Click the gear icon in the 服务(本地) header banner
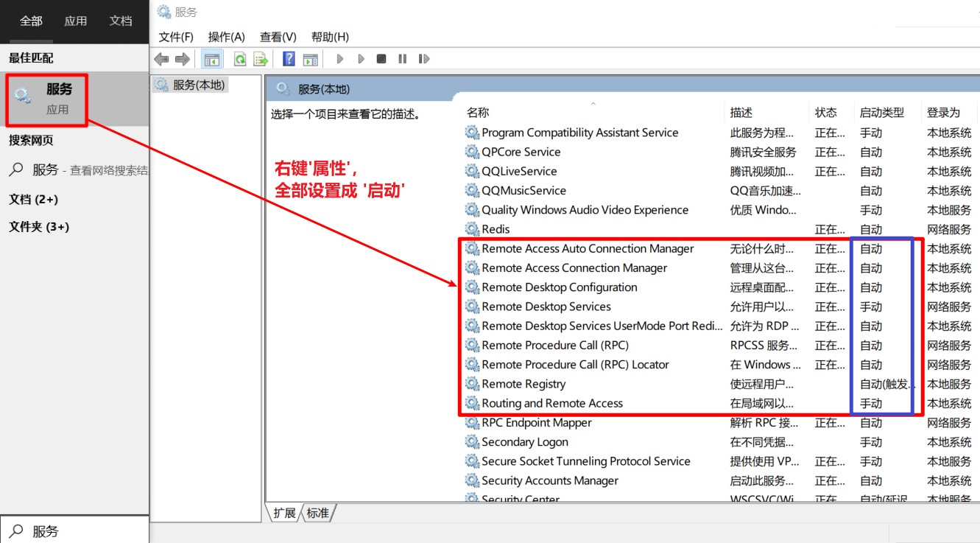 click(x=283, y=89)
